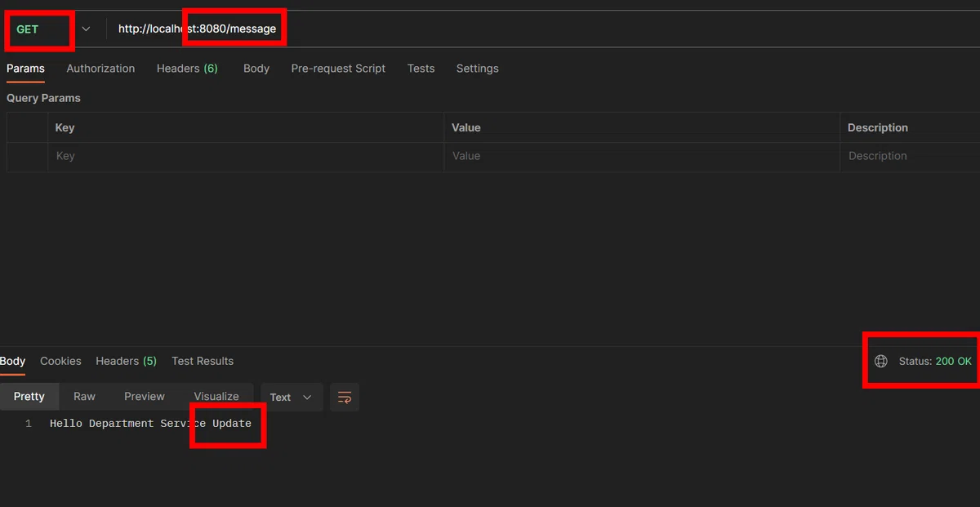Screen dimensions: 980x507
Task: Toggle the wrap lines icon in response toolbar
Action: click(345, 397)
